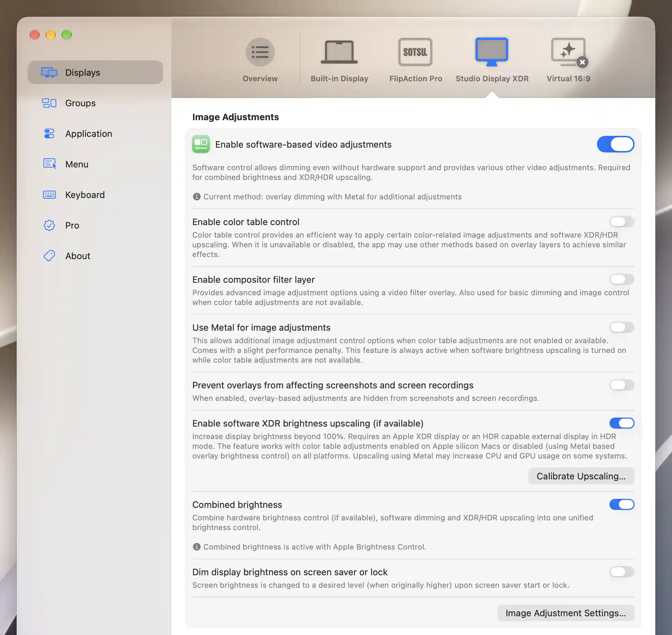
Task: Turn off software XDR brightness upscaling
Action: coord(622,423)
